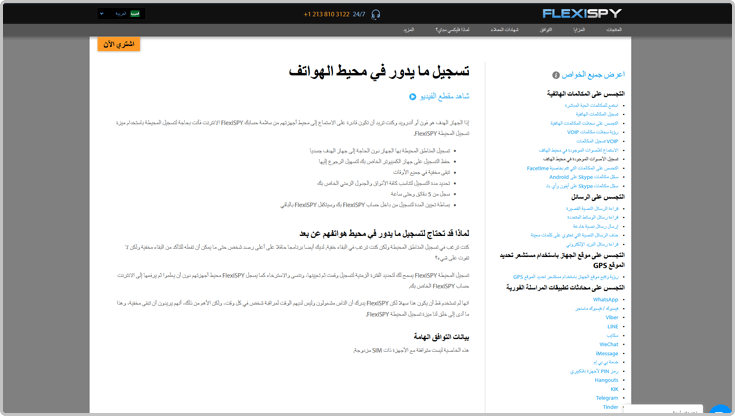Image resolution: width=735 pixels, height=416 pixels.
Task: Open the KIK link in sidebar
Action: (x=614, y=389)
